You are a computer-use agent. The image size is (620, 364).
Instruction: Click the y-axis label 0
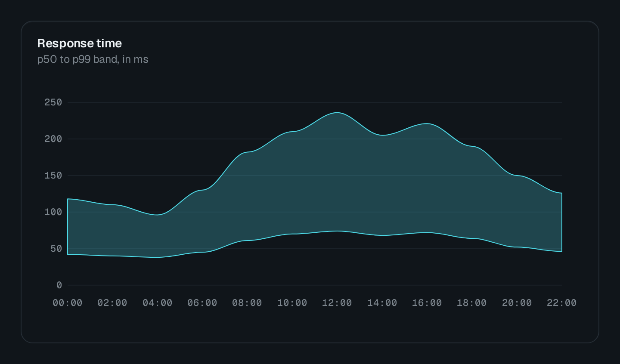coord(59,285)
